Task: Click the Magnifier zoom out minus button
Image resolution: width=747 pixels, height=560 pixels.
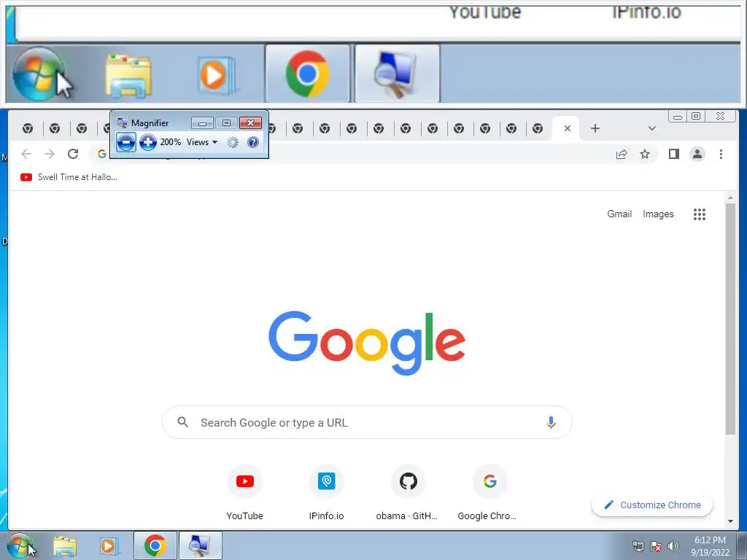Action: click(125, 142)
